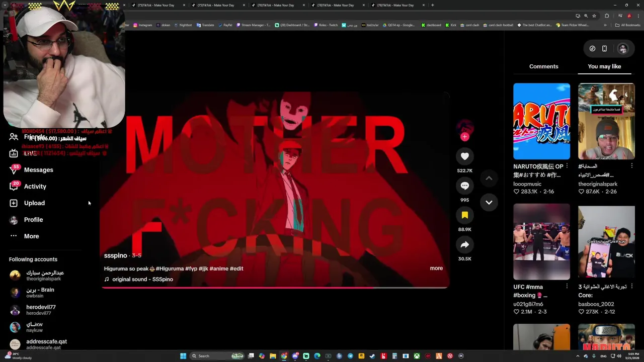This screenshot has width=644, height=362.
Task: Open the All Bookmarks folder
Action: click(628, 25)
